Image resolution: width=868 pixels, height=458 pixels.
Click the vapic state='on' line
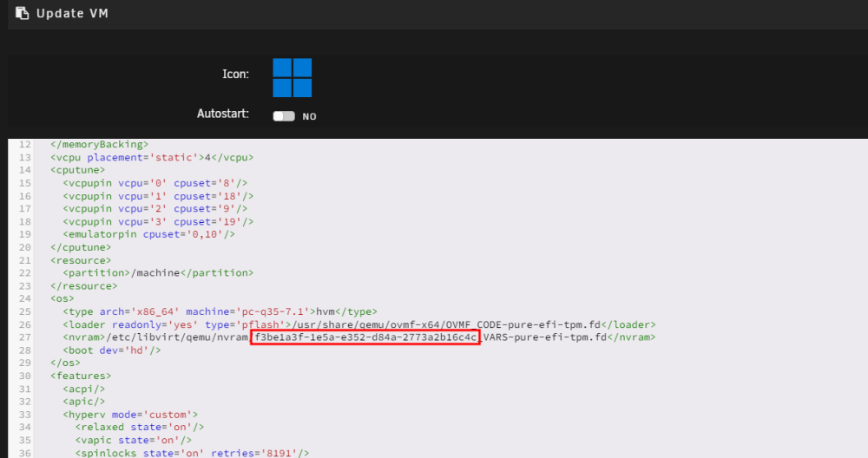pyautogui.click(x=134, y=441)
